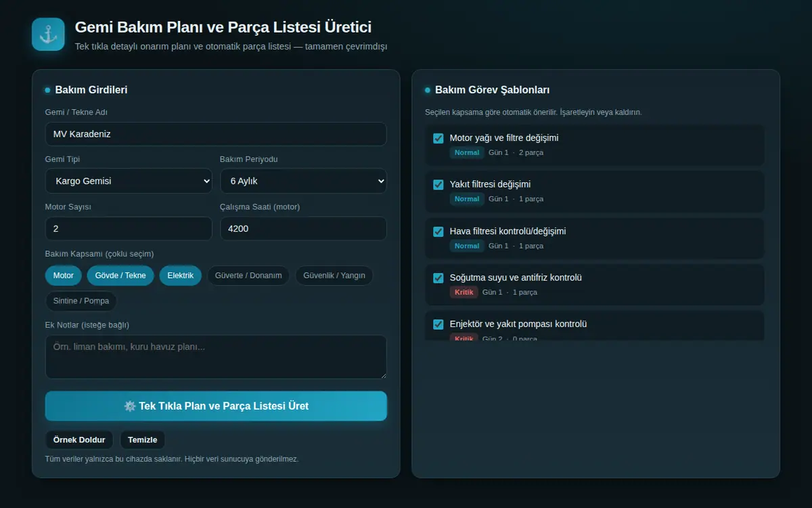812x508 pixels.
Task: Toggle the Hava filtresi kontrolü/değişimi checkbox
Action: 438,232
